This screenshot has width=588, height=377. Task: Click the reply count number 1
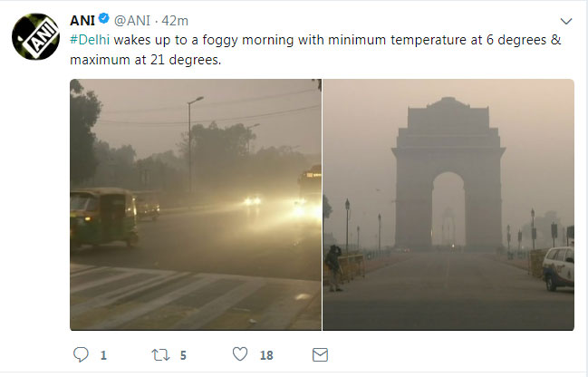click(x=103, y=357)
